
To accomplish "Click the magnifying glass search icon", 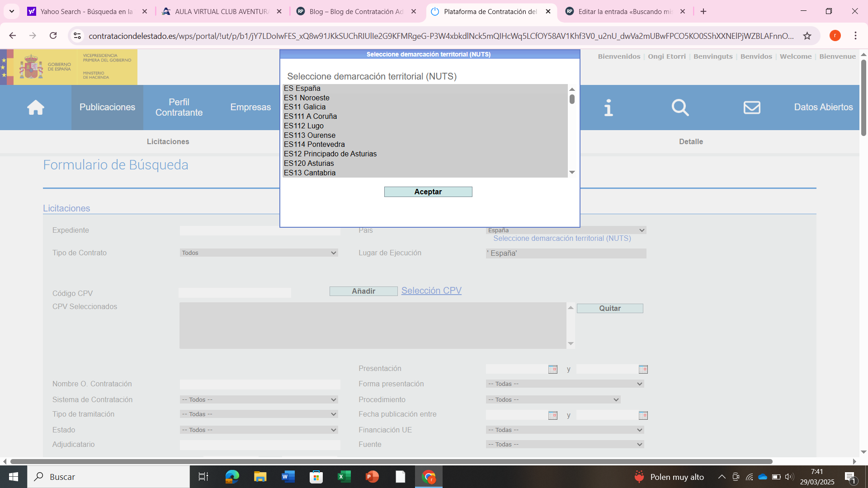I will pos(680,108).
